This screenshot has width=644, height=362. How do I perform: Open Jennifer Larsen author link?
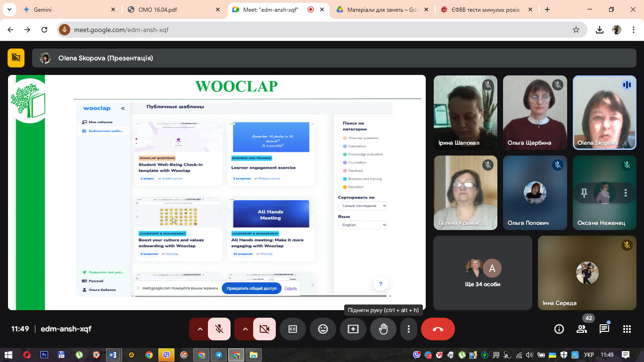(x=172, y=179)
